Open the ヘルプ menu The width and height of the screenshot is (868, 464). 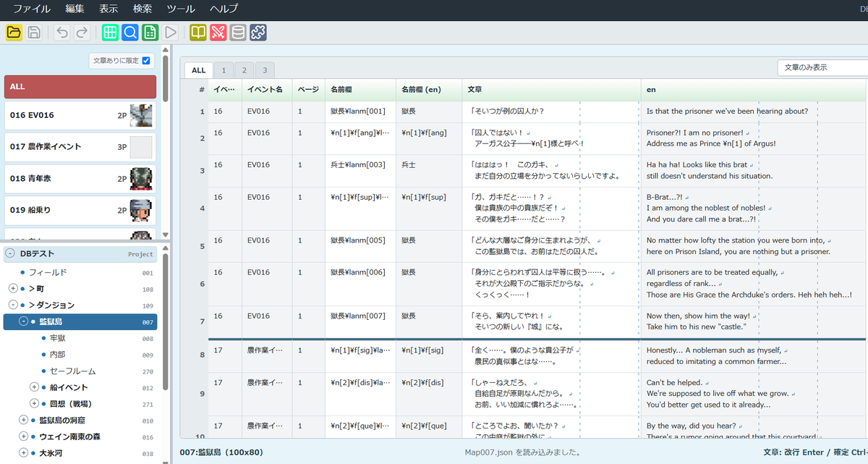[224, 9]
